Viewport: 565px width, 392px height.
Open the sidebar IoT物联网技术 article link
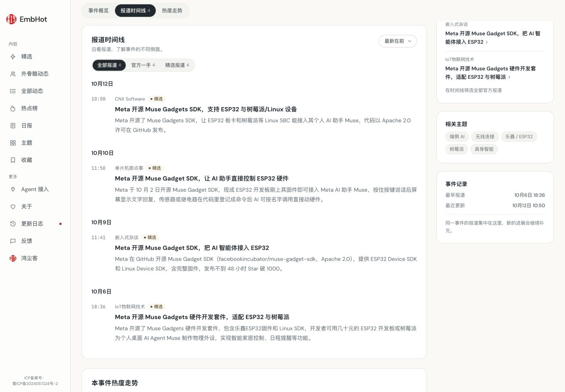point(490,73)
